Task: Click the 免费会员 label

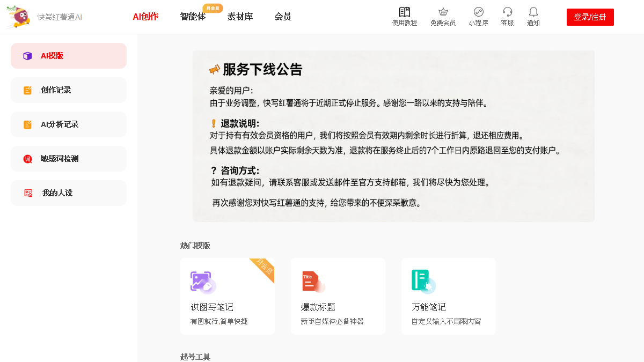Action: 443,23
